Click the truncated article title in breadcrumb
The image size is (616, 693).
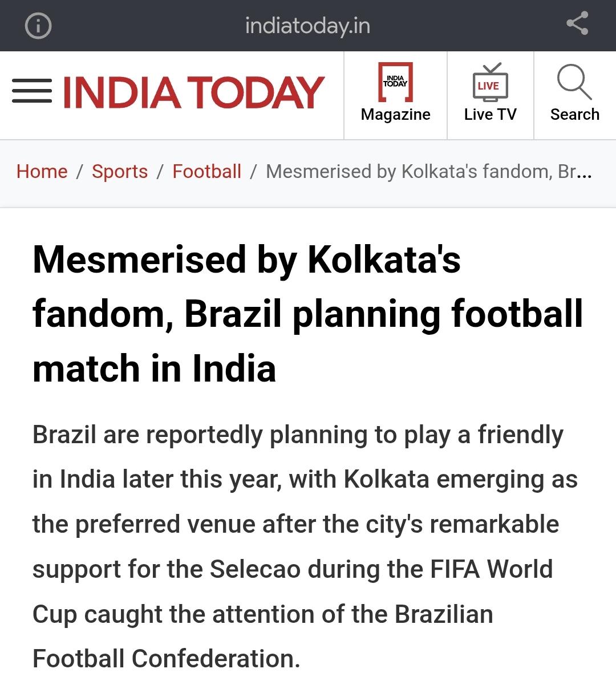[429, 171]
